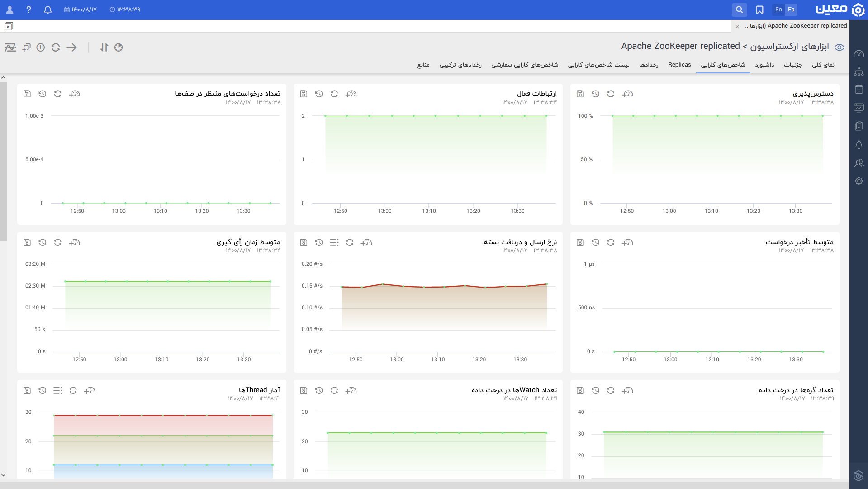Open the bookmarks icon in top bar
This screenshot has width=868, height=489.
pos(759,10)
